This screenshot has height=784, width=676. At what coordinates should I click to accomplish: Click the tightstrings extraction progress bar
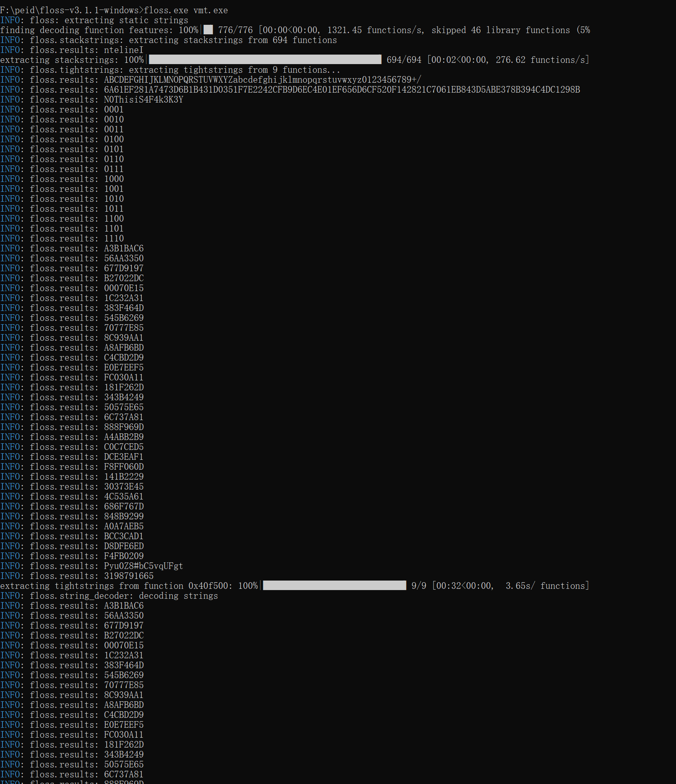tap(334, 586)
